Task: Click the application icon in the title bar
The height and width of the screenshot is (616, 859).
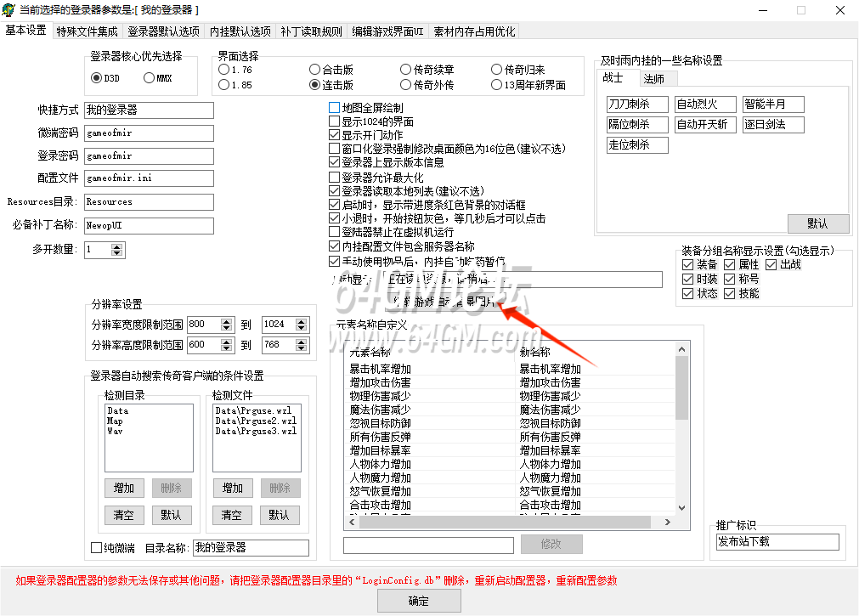Action: pos(8,9)
